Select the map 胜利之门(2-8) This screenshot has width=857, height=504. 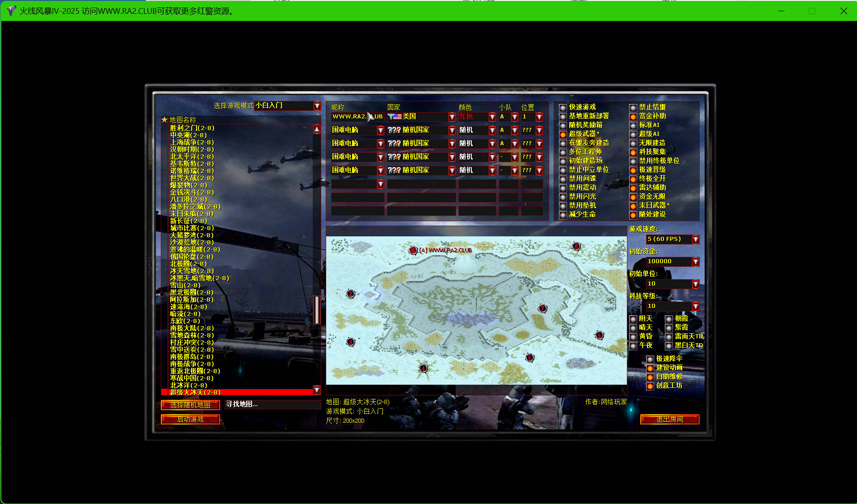click(192, 128)
